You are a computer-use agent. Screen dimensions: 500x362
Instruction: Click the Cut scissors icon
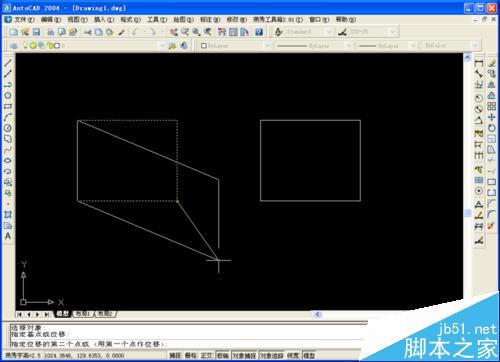tap(88, 32)
